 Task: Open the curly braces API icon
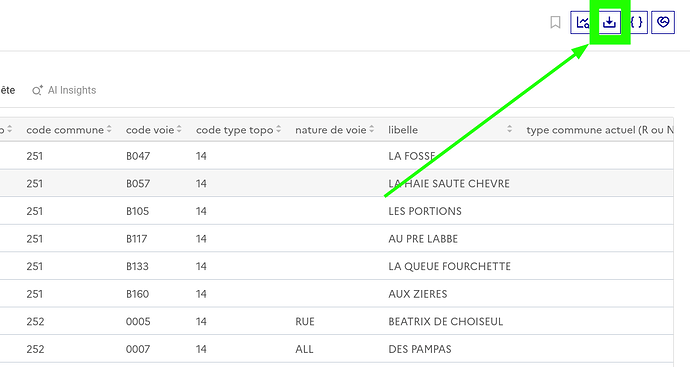[637, 22]
